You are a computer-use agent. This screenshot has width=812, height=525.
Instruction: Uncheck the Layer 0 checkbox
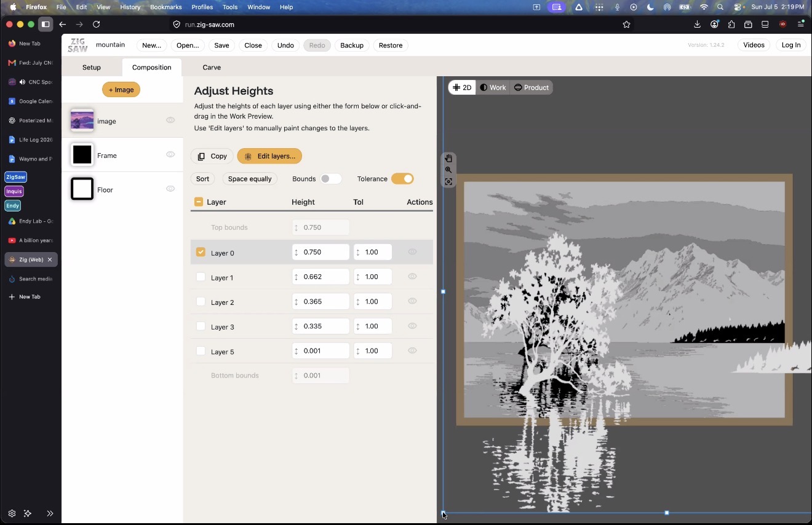coord(201,252)
